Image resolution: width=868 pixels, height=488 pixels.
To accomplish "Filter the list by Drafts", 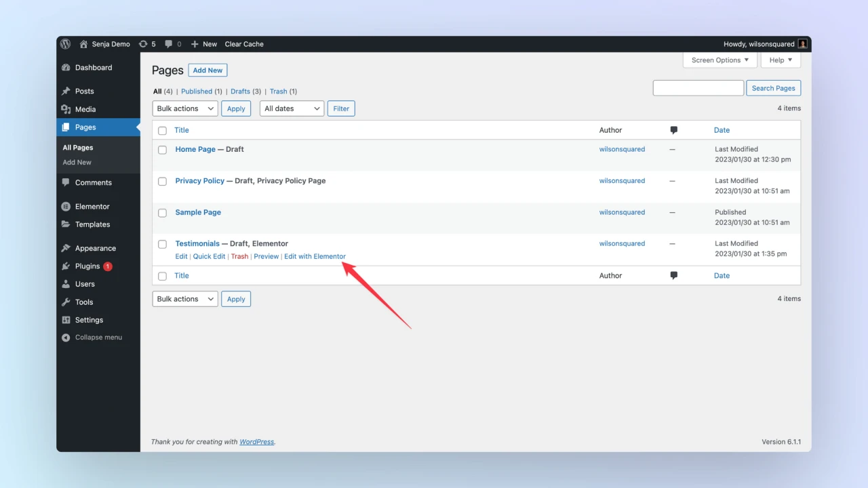I will pos(240,91).
